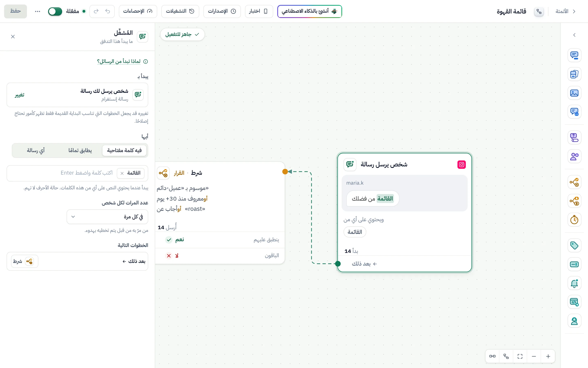The image size is (588, 368).
Task: Zoom in the canvas with plus
Action: coord(548,356)
